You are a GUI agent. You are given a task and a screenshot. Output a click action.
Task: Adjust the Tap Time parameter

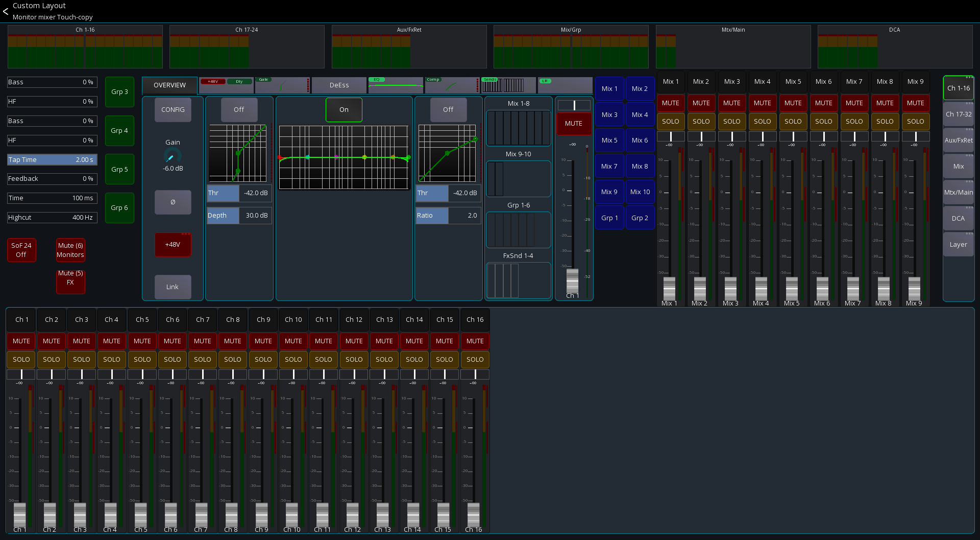tap(52, 160)
